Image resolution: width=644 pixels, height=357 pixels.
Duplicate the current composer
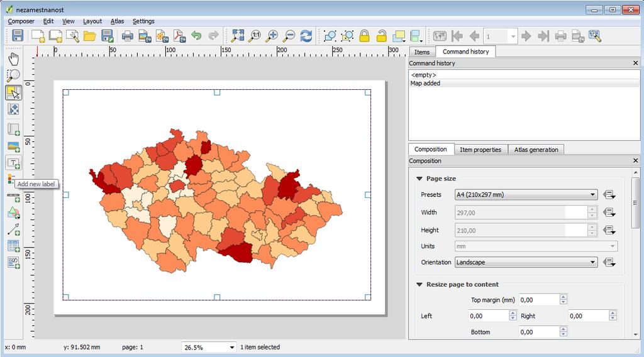coord(55,36)
